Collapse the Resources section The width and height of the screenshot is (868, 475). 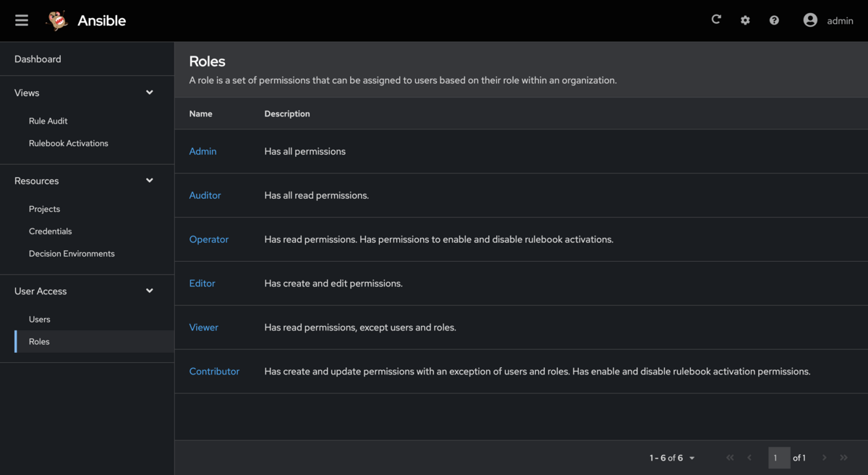(149, 180)
